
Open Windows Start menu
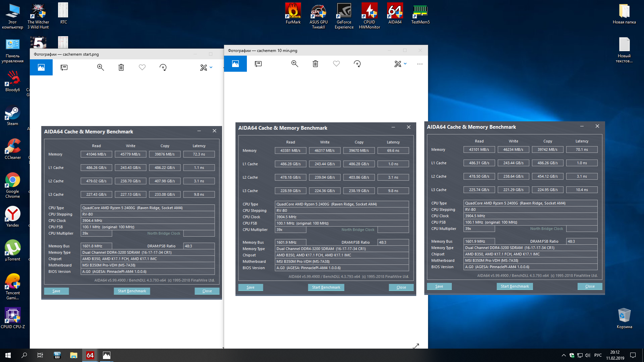click(x=8, y=355)
